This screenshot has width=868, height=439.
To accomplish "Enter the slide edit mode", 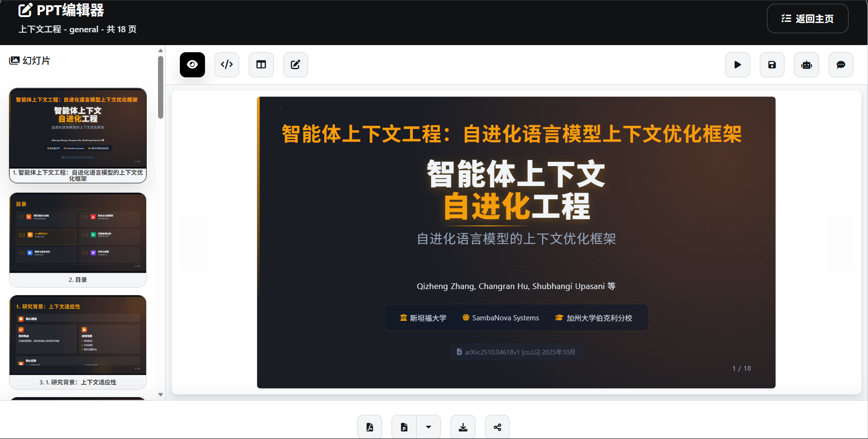I will [295, 65].
